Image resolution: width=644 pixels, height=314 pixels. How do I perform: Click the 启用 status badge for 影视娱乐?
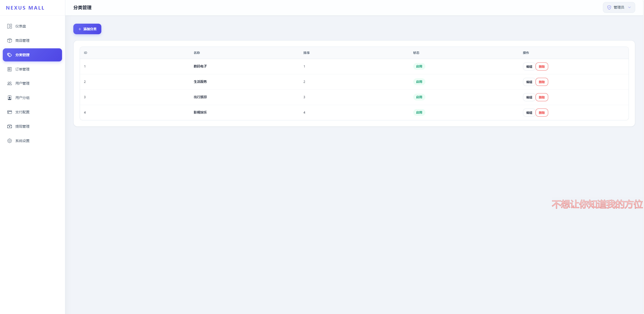(x=419, y=113)
